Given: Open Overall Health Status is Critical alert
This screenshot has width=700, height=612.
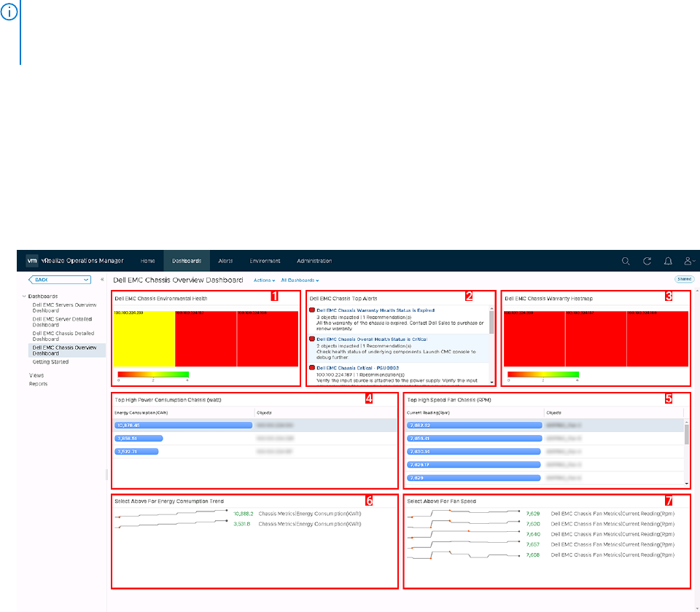Looking at the screenshot, I should [x=372, y=339].
